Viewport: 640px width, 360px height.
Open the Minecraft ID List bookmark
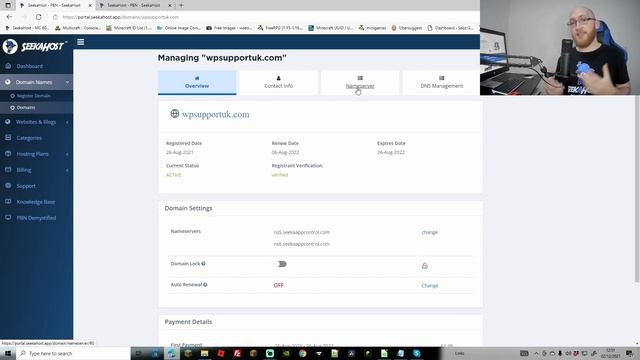click(129, 28)
